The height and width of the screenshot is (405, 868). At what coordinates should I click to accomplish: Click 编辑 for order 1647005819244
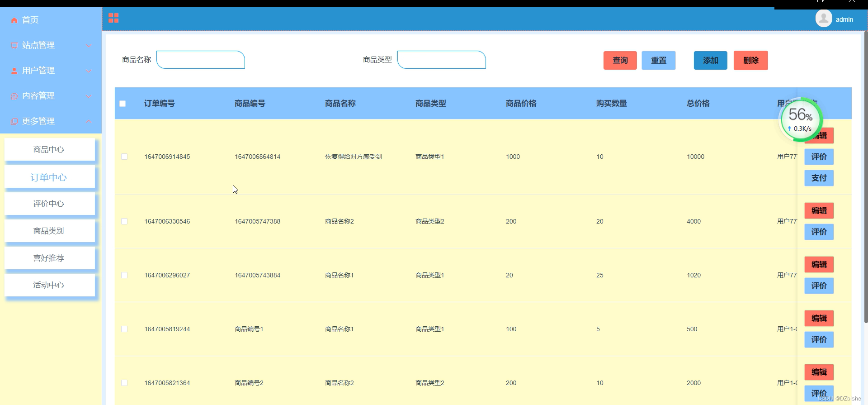click(x=819, y=318)
